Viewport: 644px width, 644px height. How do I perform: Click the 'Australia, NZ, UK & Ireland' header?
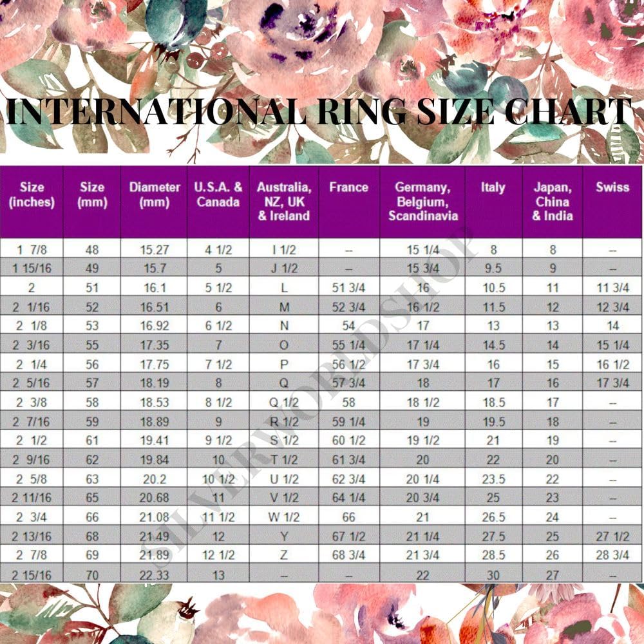click(x=284, y=201)
